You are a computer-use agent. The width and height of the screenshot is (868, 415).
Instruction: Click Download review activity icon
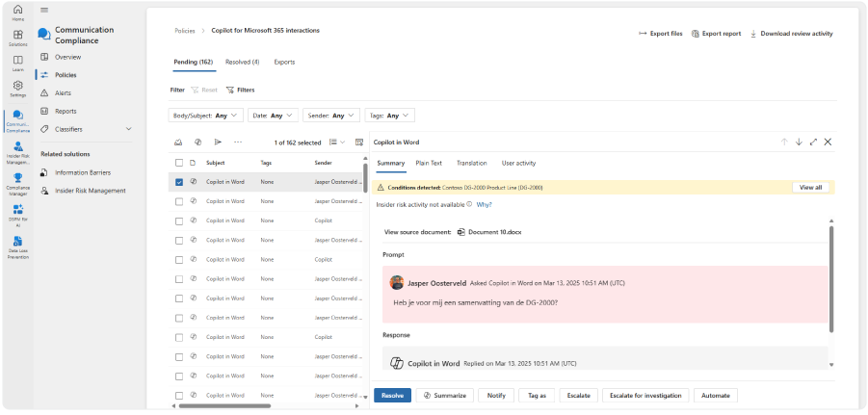coord(753,34)
